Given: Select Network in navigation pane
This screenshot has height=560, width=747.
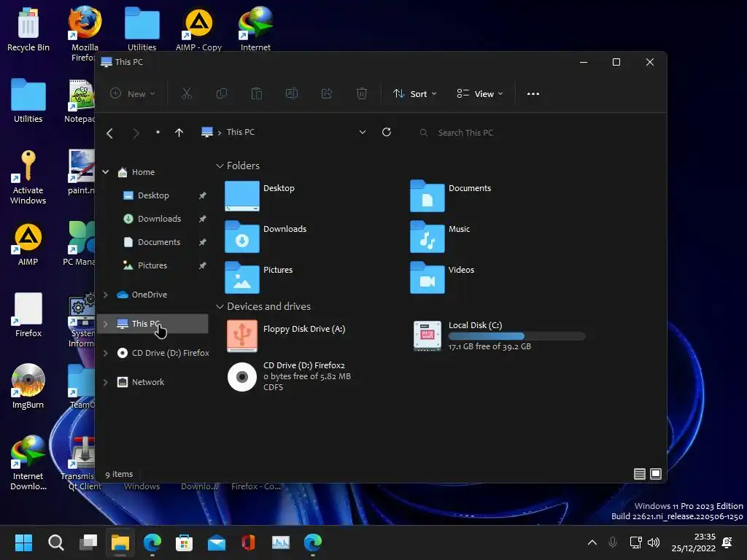Looking at the screenshot, I should (x=141, y=382).
